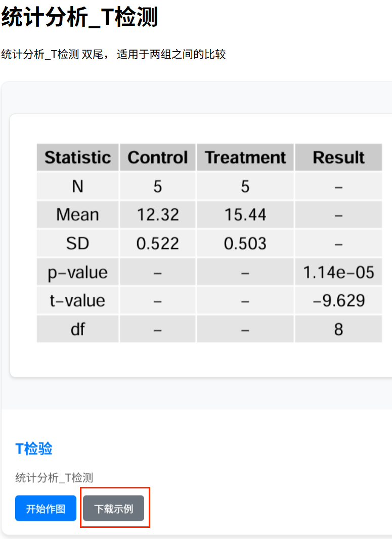Click the gray 统计分析_T检测 card subtitle
This screenshot has height=539, width=392.
tap(54, 477)
